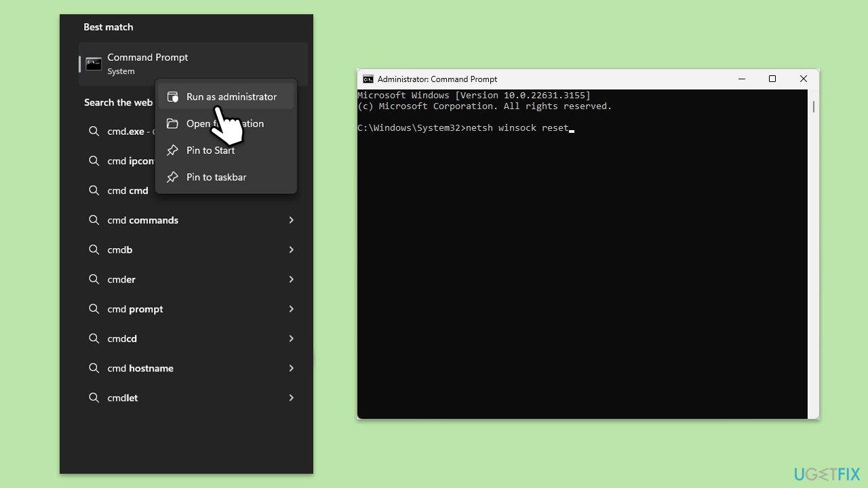This screenshot has height=488, width=868.
Task: Select Pin to taskbar in the context menu
Action: coord(226,177)
